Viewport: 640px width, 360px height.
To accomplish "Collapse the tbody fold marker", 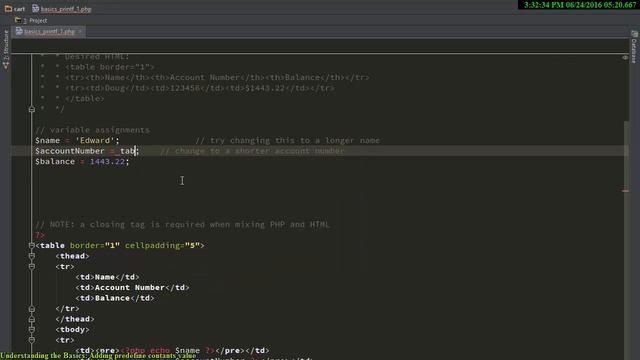I will pyautogui.click(x=32, y=329).
